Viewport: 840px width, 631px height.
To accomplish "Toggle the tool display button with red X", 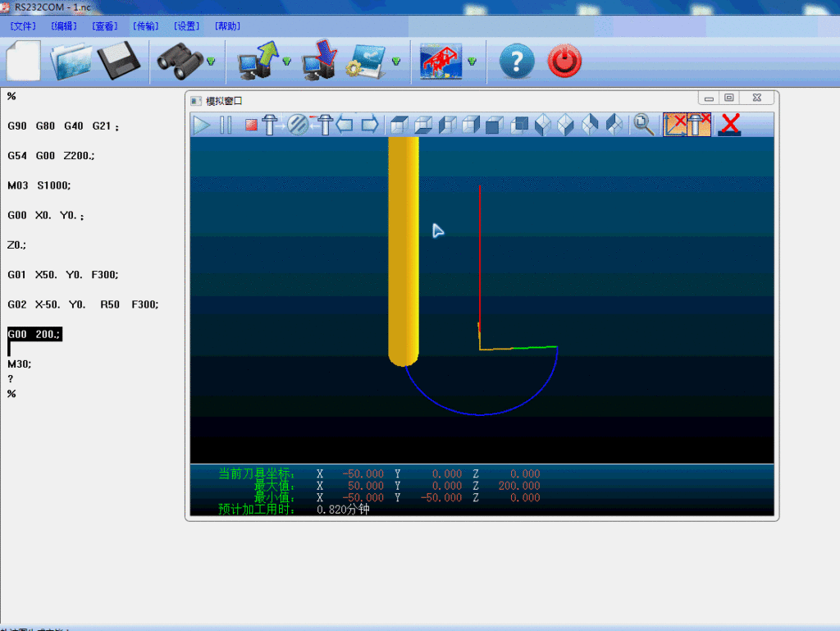I will pos(699,125).
